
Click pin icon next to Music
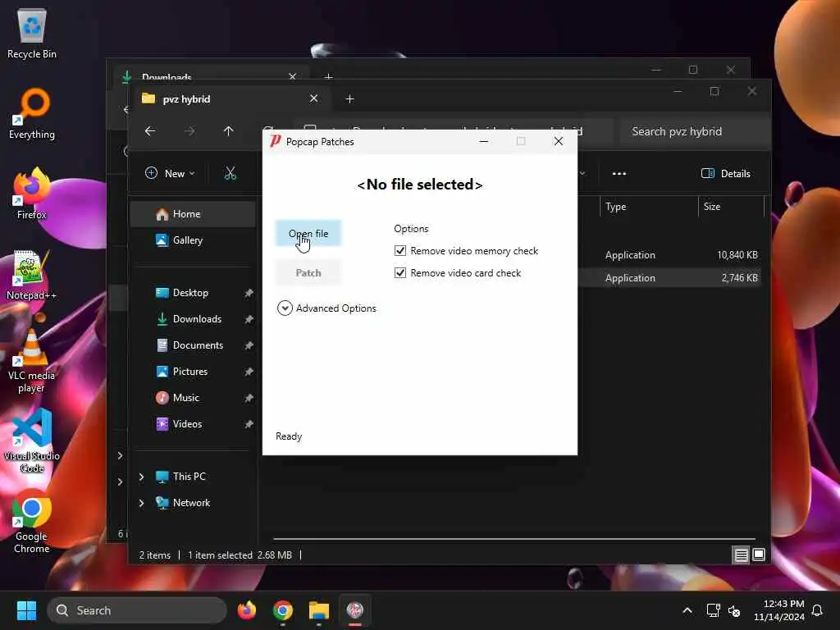[249, 398]
